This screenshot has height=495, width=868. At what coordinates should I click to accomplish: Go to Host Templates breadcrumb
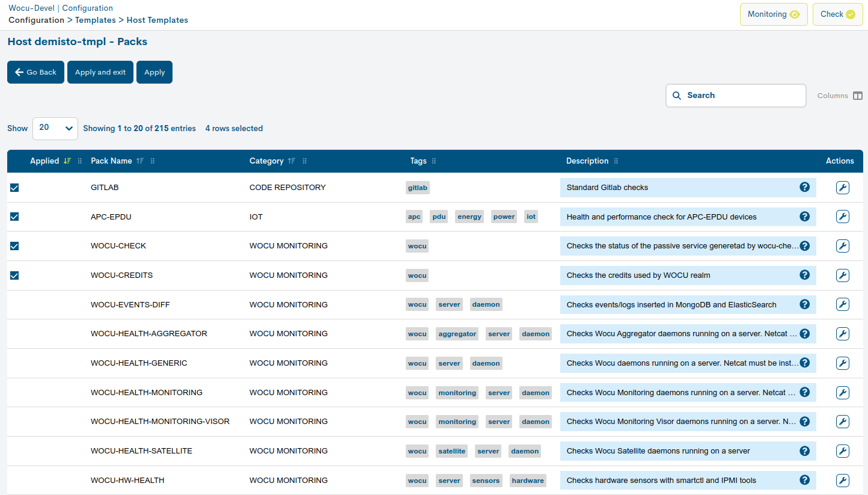pos(157,20)
